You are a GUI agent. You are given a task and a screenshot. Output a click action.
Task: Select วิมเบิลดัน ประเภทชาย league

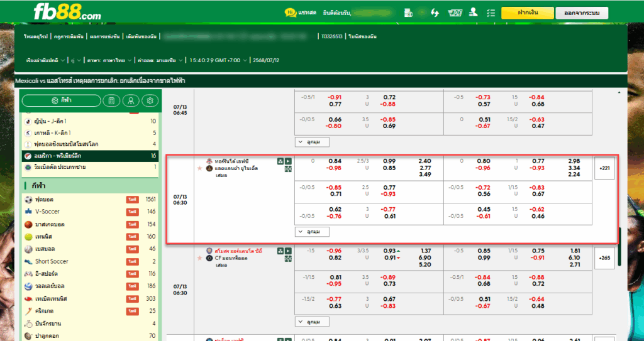(91, 168)
